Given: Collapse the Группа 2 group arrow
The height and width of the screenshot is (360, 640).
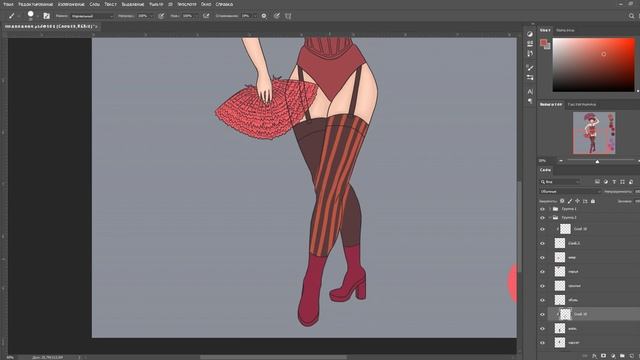Looking at the screenshot, I should (550, 218).
